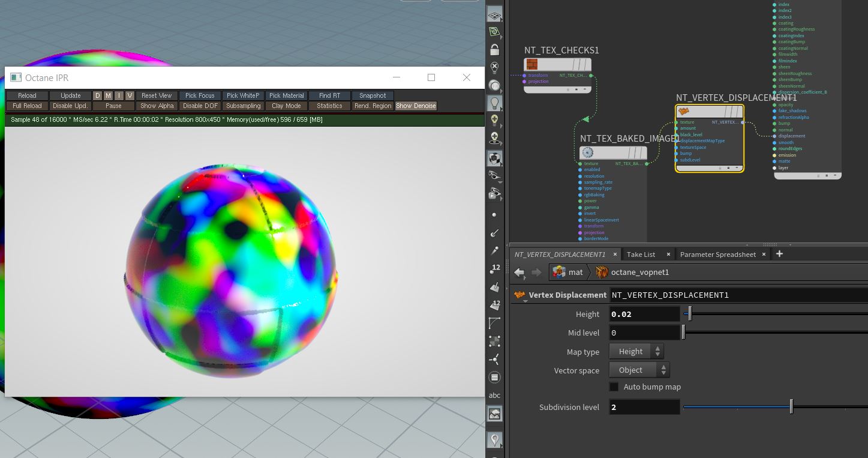The height and width of the screenshot is (458, 868).
Task: Open Statistics in Octane IPR
Action: [329, 106]
